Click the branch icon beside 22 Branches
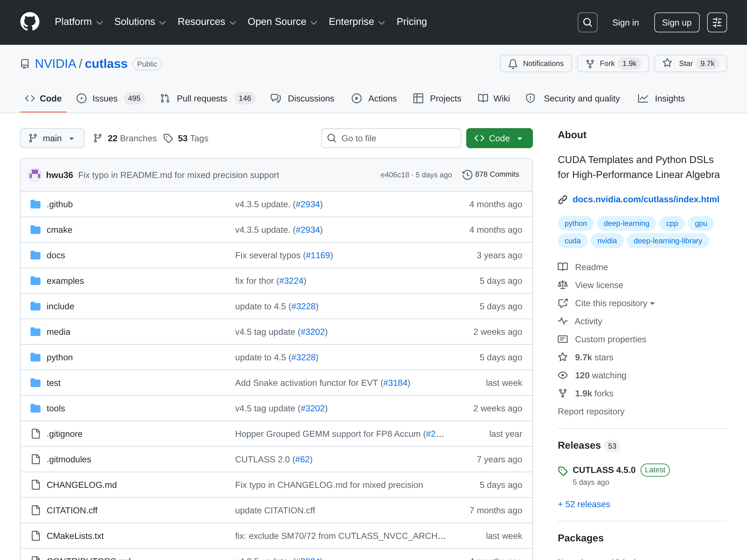Screen dimensions: 747x560 click(x=98, y=138)
